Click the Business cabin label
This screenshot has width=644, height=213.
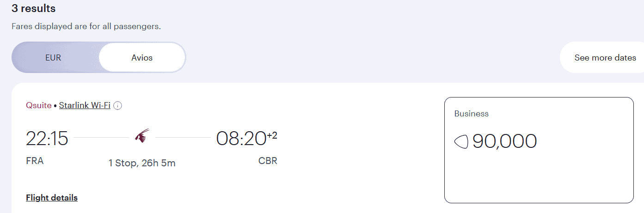point(471,114)
